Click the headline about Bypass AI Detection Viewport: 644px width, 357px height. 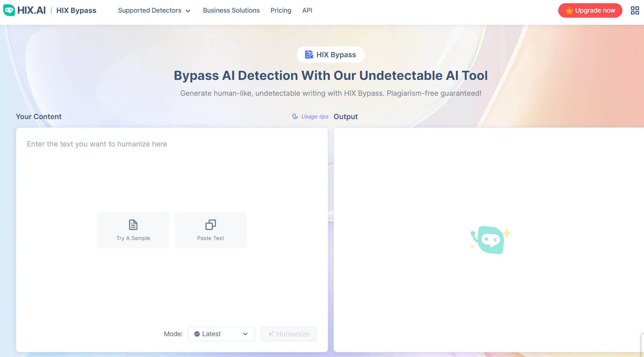(x=331, y=76)
